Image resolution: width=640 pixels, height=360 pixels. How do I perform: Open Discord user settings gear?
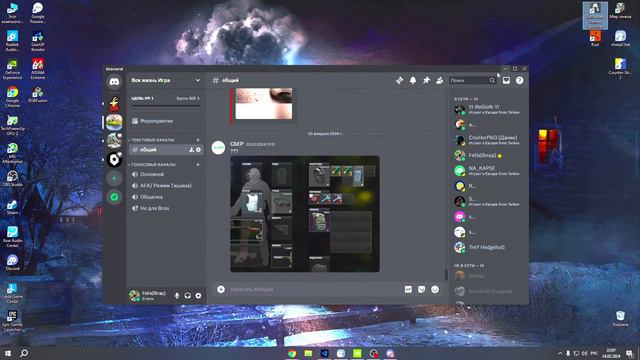click(198, 296)
